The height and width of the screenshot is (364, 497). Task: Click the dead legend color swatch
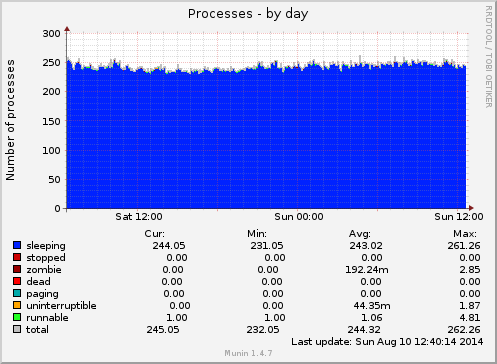point(17,281)
